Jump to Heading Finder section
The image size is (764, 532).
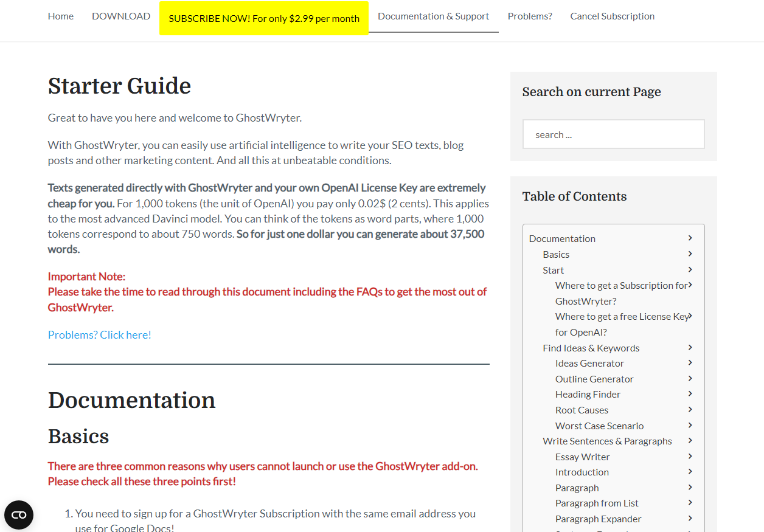[588, 394]
